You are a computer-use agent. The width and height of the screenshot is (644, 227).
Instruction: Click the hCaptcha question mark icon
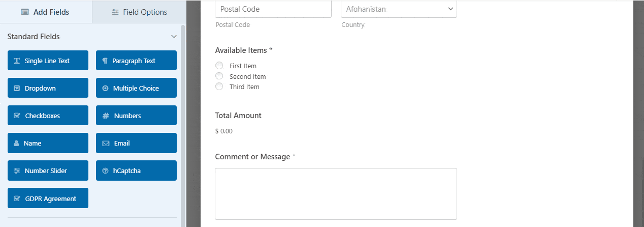[105, 171]
